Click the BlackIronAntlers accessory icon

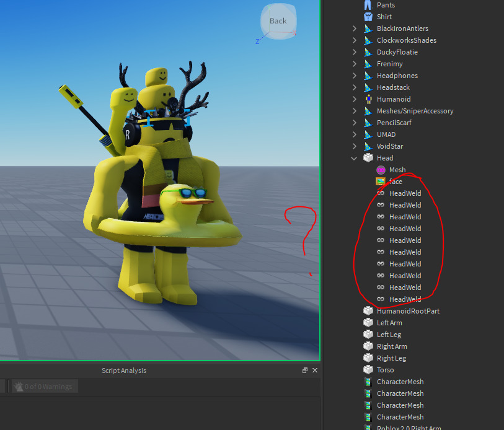pyautogui.click(x=368, y=29)
